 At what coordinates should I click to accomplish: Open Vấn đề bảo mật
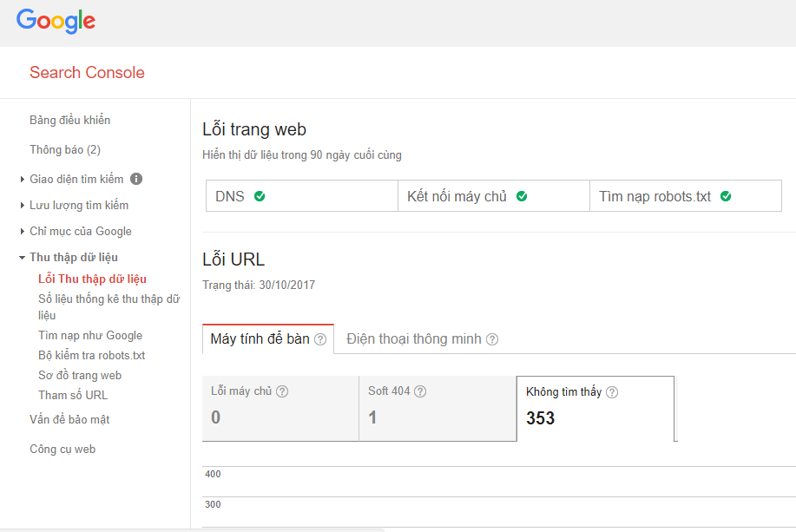pos(69,419)
